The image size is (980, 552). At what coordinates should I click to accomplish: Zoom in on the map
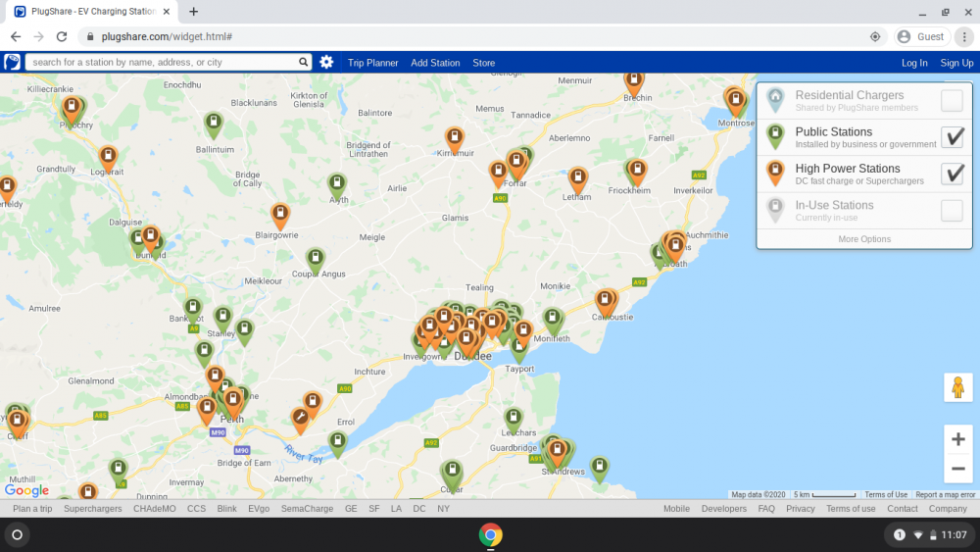pyautogui.click(x=957, y=439)
